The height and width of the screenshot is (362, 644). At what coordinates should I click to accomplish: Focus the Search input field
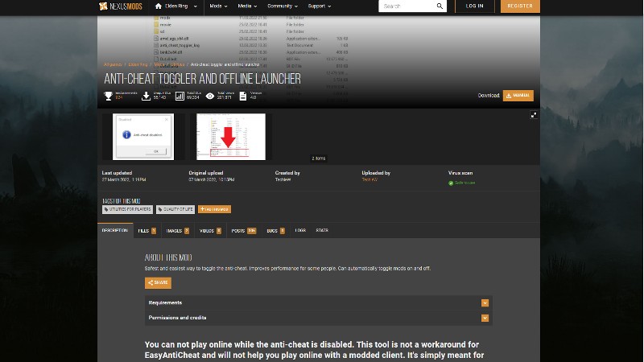tap(407, 6)
